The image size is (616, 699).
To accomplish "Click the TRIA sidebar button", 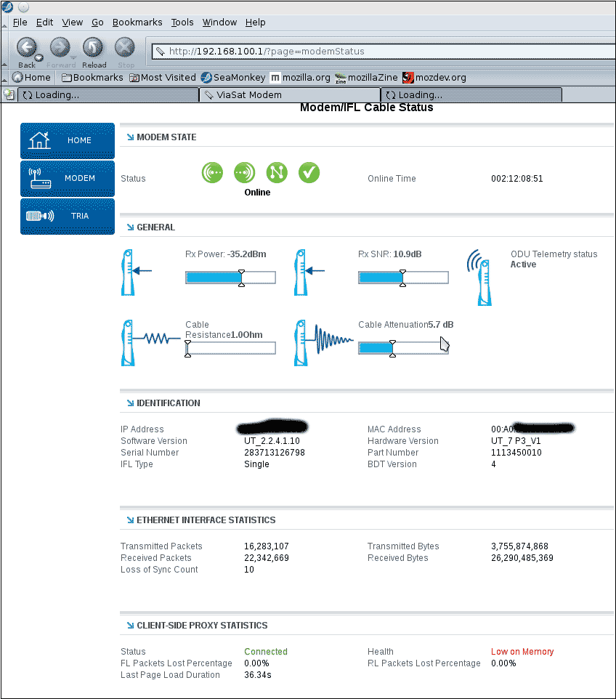I will pyautogui.click(x=68, y=217).
